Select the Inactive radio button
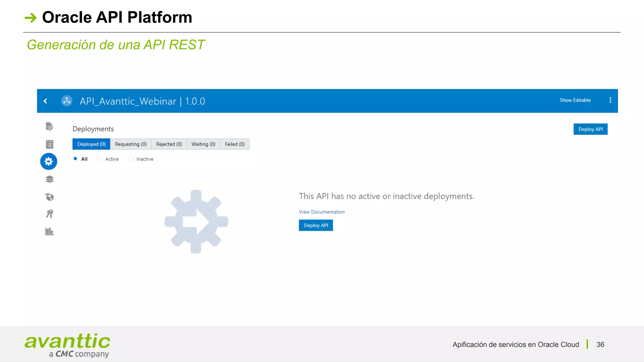This screenshot has width=644, height=362. (x=130, y=159)
